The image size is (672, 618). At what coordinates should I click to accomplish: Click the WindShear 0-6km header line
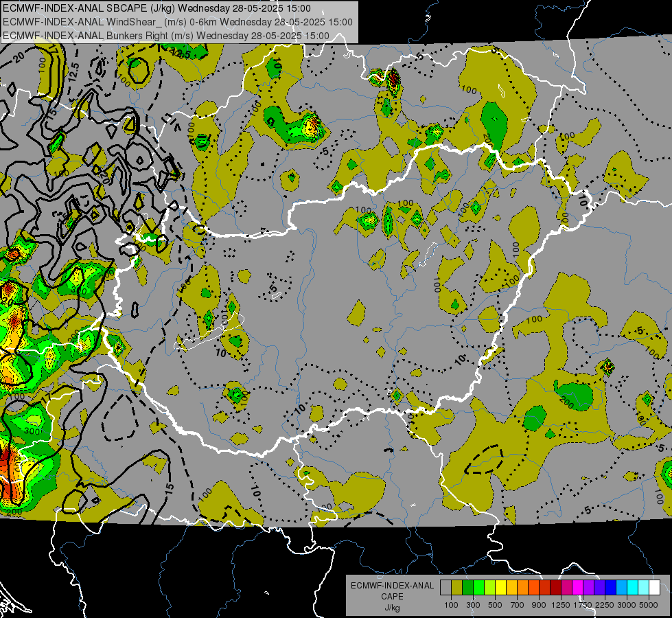(x=177, y=22)
